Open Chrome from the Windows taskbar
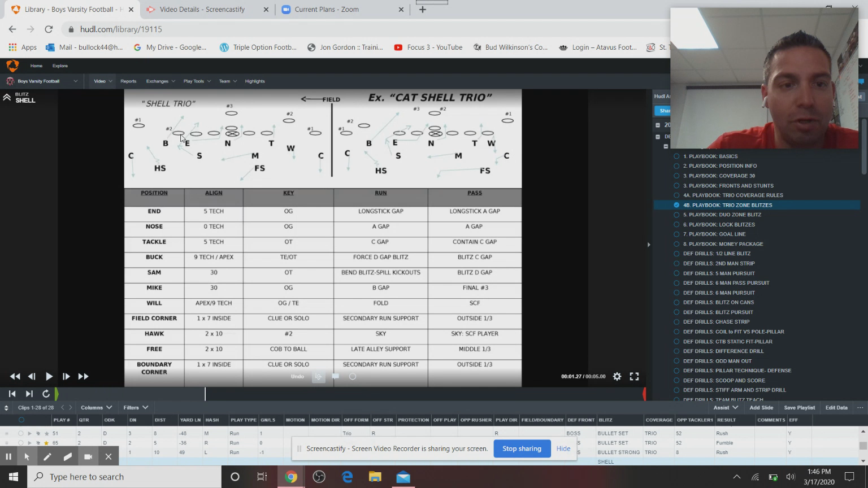The width and height of the screenshot is (868, 488). 290,477
